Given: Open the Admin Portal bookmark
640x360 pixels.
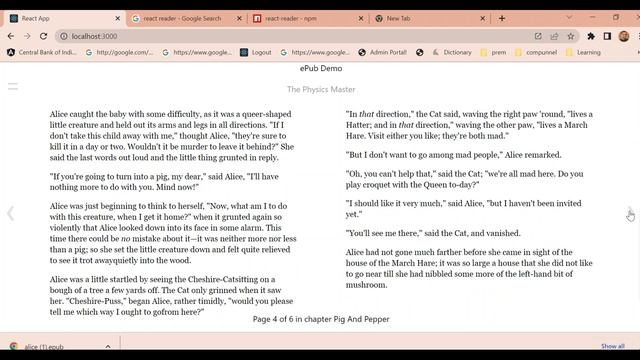Looking at the screenshot, I should 382,52.
